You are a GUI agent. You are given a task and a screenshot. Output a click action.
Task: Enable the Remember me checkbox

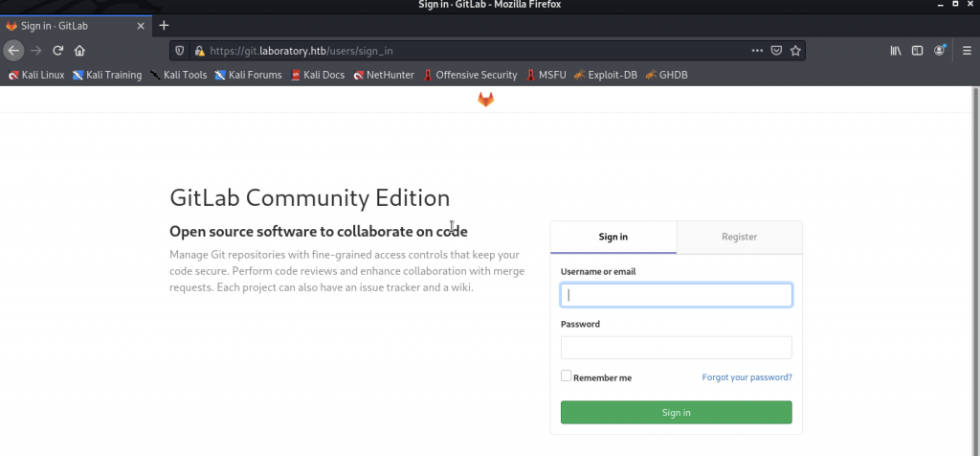pyautogui.click(x=567, y=376)
